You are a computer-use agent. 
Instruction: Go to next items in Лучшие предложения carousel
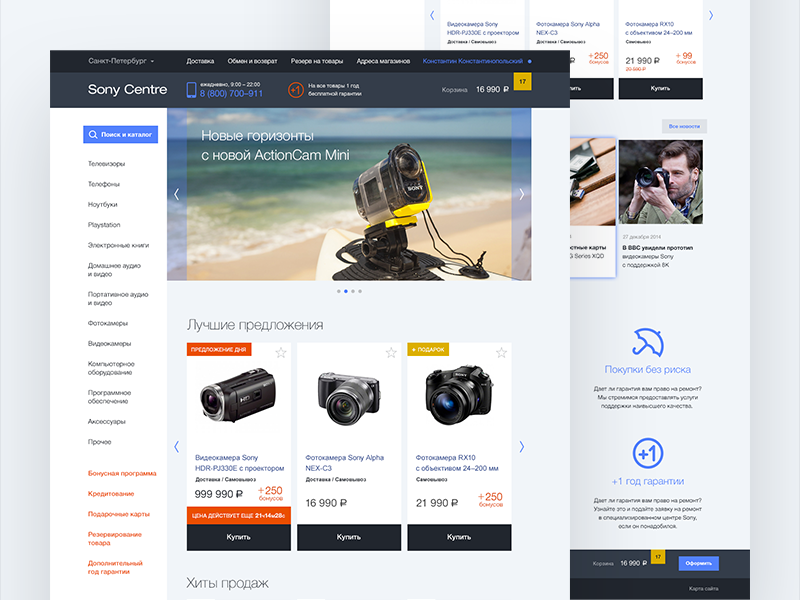pyautogui.click(x=521, y=447)
